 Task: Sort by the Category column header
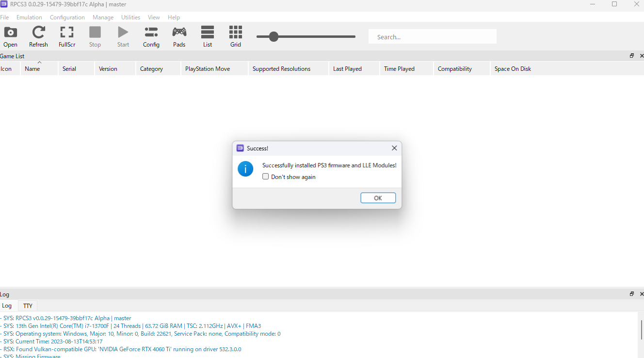[158, 69]
